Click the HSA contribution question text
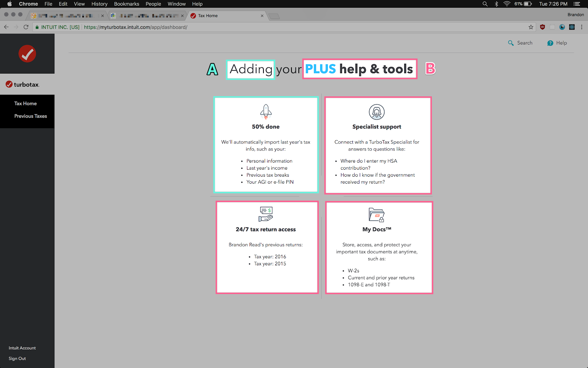 369,164
